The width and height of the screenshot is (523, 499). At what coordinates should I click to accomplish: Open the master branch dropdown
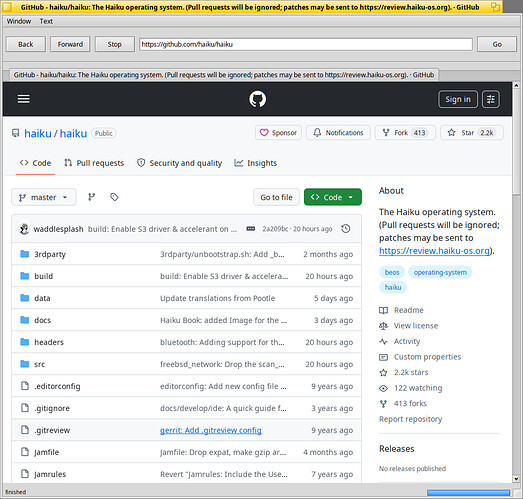click(x=43, y=197)
